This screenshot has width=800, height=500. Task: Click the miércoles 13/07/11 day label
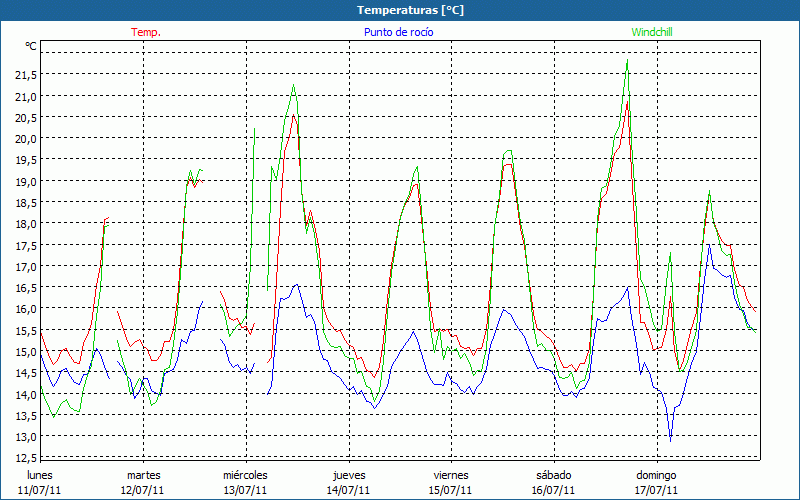click(245, 482)
